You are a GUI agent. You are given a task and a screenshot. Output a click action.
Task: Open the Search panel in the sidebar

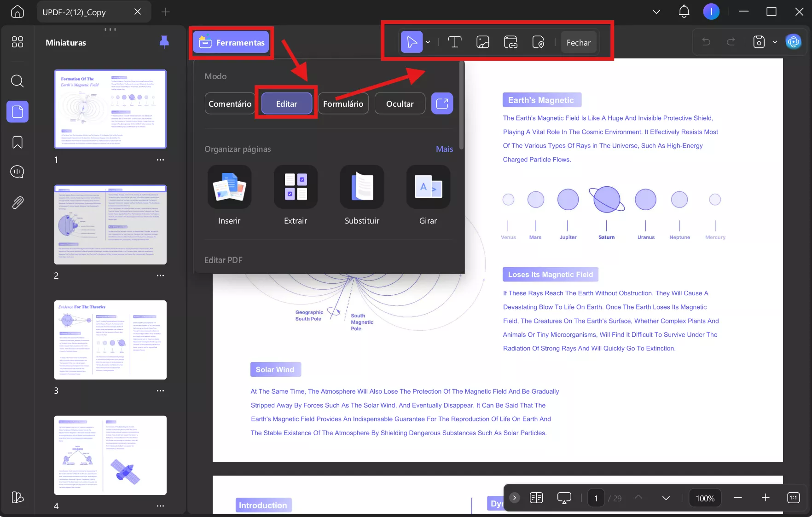coord(17,81)
